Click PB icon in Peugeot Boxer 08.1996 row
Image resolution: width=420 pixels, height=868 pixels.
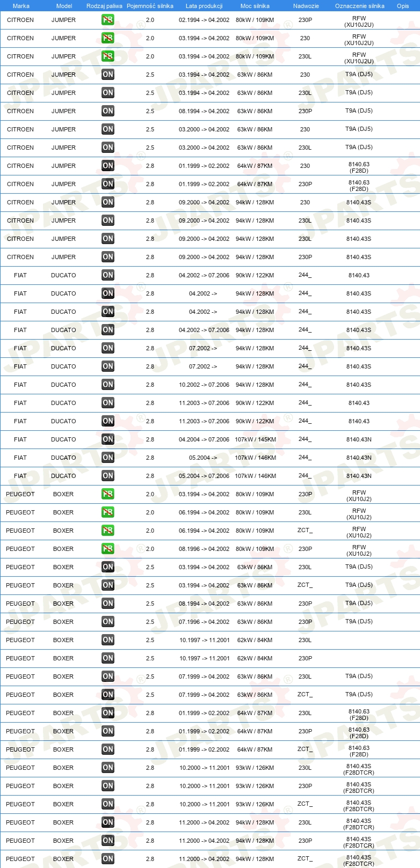108,549
